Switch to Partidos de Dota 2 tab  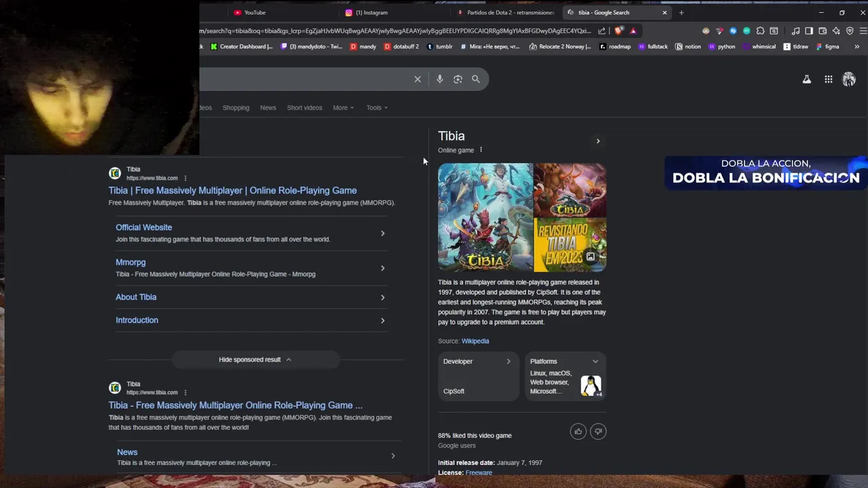[x=505, y=12]
